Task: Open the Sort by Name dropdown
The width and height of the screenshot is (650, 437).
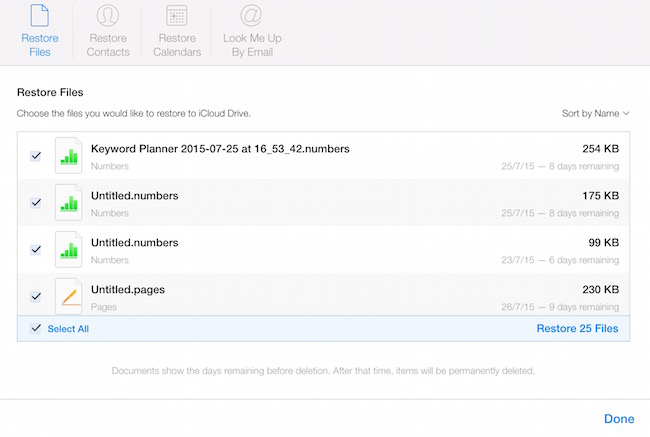Action: click(x=596, y=114)
